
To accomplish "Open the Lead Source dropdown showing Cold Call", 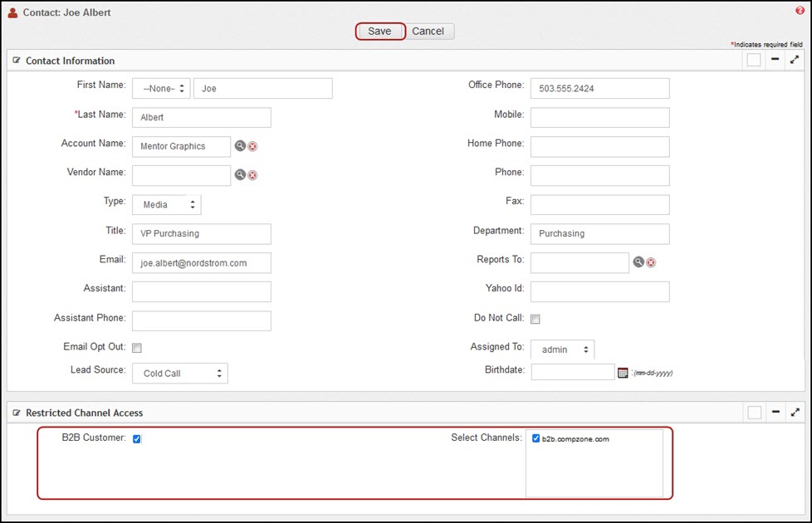I will 179,374.
